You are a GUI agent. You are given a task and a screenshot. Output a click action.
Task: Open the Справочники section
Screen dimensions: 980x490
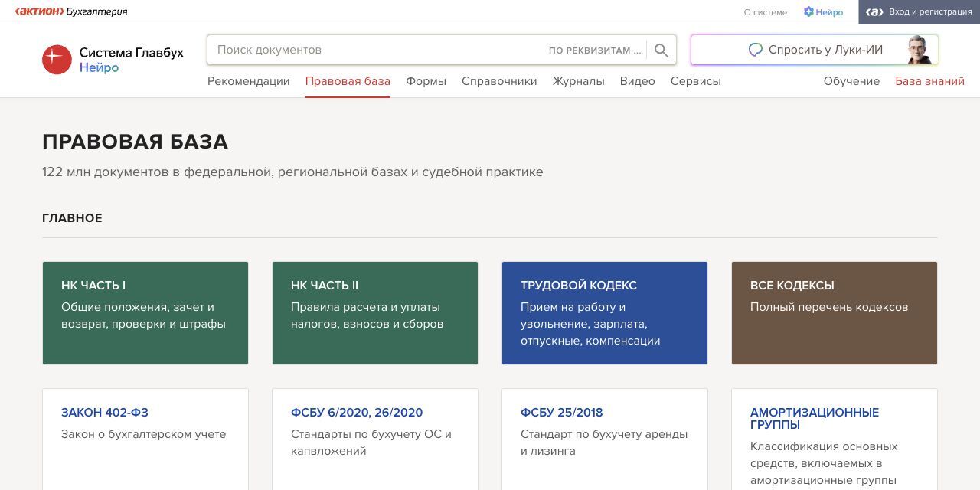pyautogui.click(x=499, y=81)
